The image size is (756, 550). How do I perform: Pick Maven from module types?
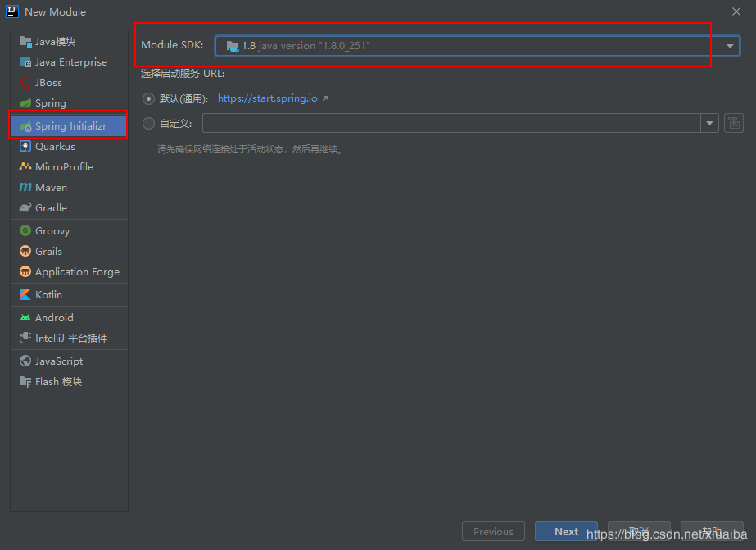pos(69,187)
